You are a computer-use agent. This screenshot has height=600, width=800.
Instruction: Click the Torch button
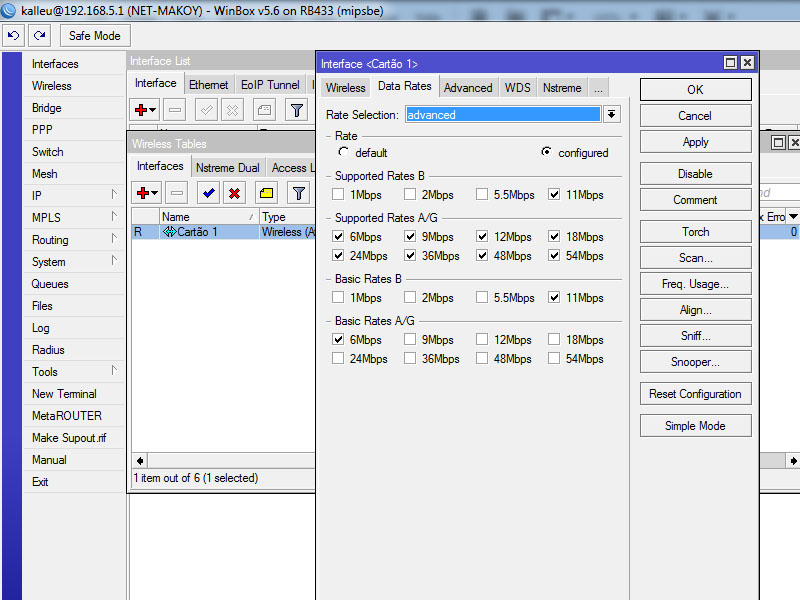coord(695,232)
